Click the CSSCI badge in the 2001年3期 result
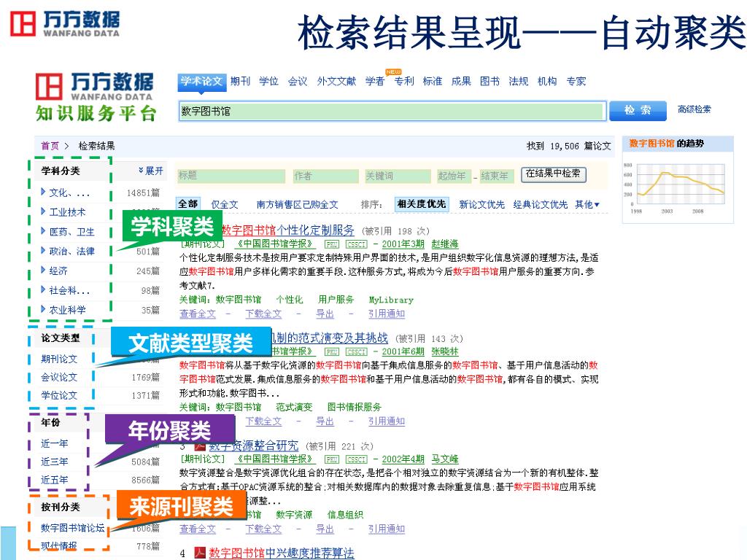 (x=356, y=244)
